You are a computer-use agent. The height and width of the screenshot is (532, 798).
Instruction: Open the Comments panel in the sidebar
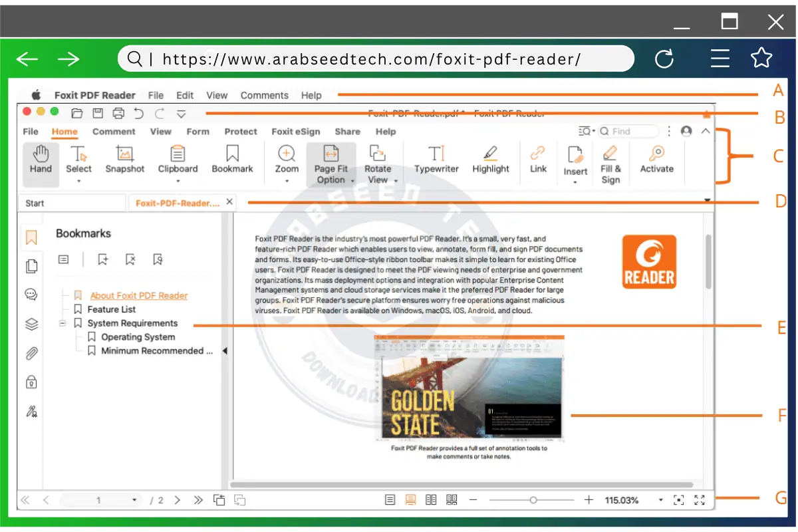(x=31, y=293)
